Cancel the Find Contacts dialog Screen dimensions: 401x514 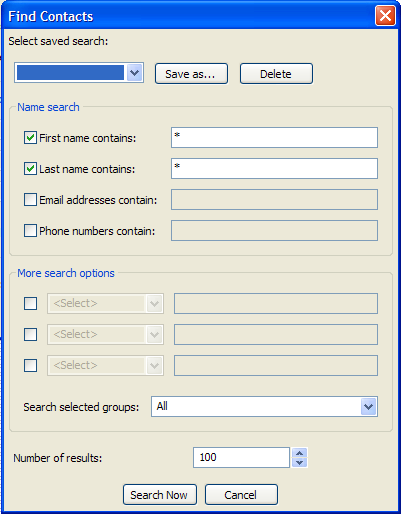(241, 495)
